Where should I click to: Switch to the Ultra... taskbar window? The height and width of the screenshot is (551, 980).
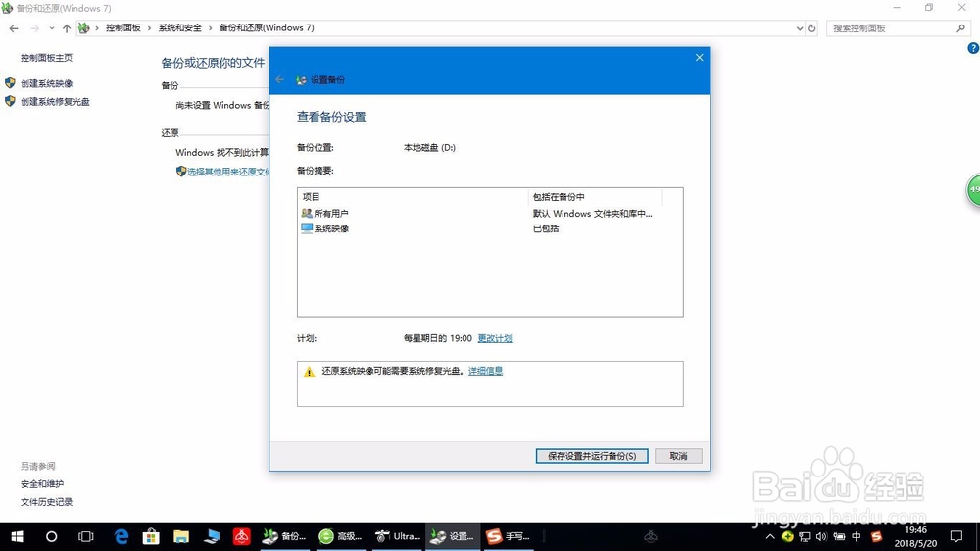click(398, 536)
